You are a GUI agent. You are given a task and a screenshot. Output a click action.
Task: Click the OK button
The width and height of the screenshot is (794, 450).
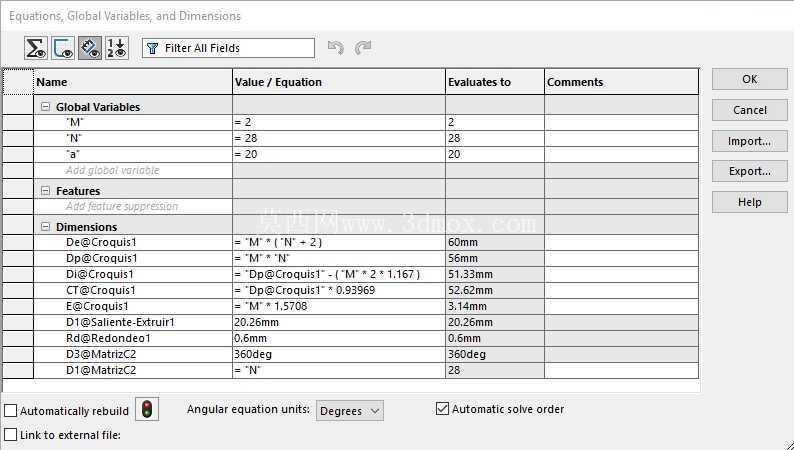[750, 79]
